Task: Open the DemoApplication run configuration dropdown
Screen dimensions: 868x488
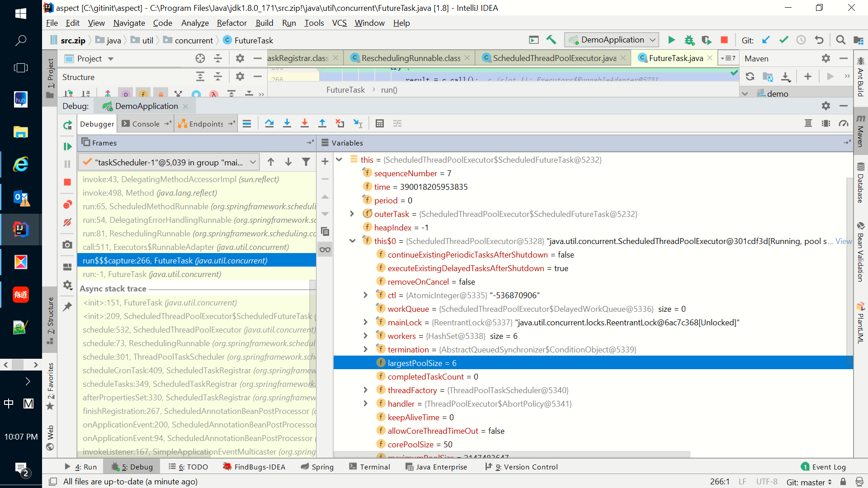Action: (611, 40)
